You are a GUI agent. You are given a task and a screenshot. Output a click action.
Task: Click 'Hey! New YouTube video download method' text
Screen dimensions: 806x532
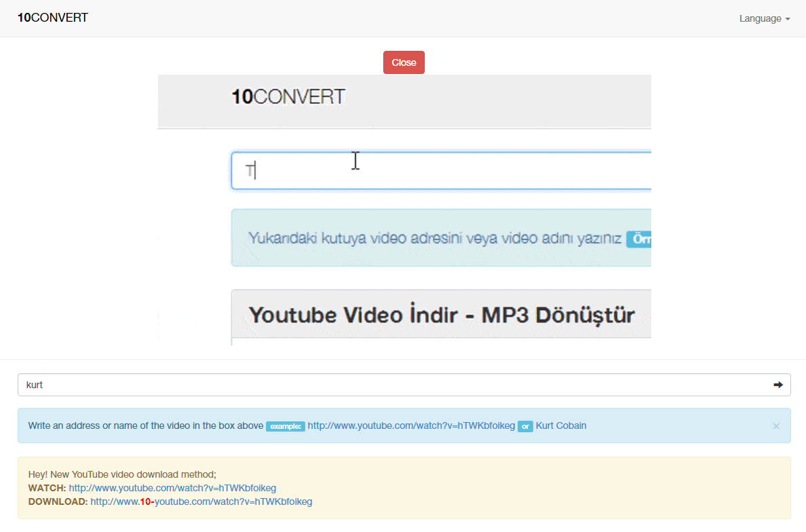click(122, 474)
